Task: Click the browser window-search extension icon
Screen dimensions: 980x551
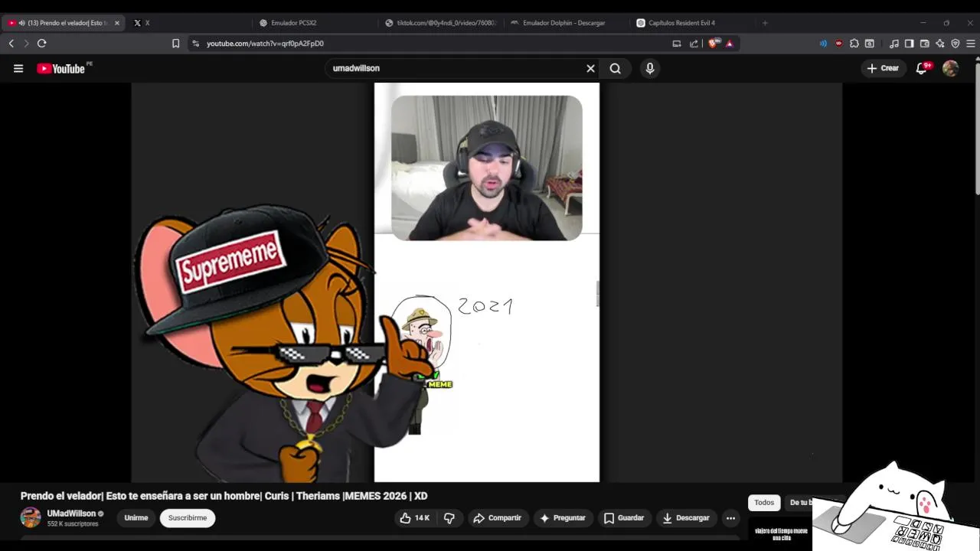Action: pos(870,44)
